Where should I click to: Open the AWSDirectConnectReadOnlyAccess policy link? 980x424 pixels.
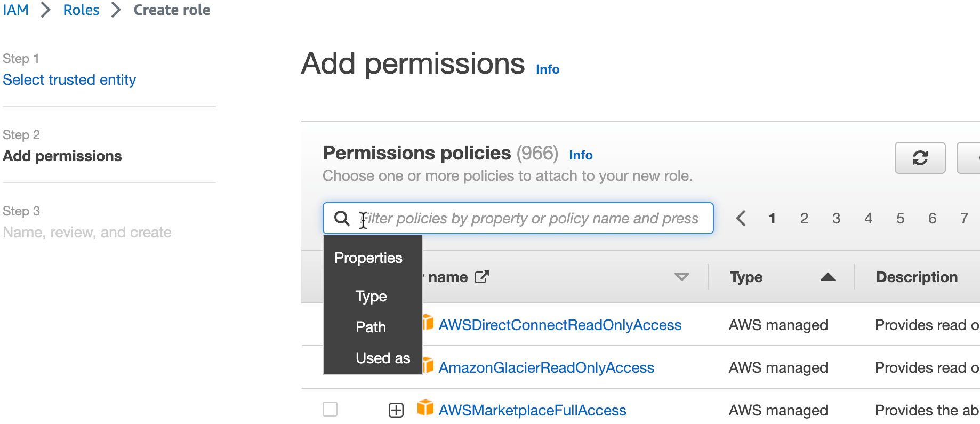click(559, 325)
